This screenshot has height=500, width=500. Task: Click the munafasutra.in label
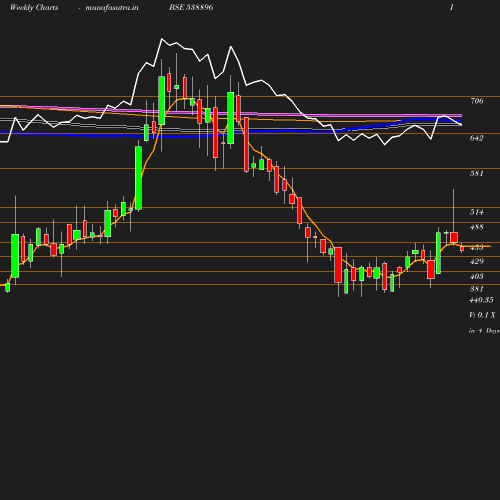(x=112, y=7)
